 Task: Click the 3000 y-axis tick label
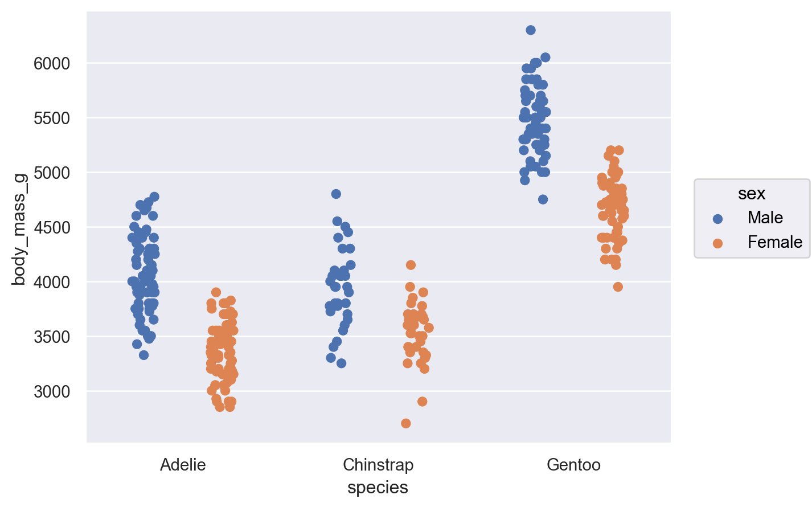(x=52, y=391)
